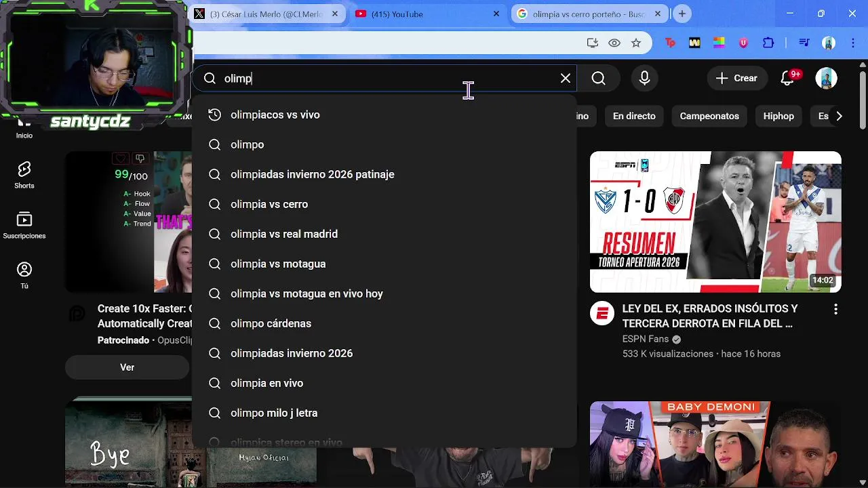Open a new browser tab
Viewport: 868px width, 488px height.
(682, 14)
